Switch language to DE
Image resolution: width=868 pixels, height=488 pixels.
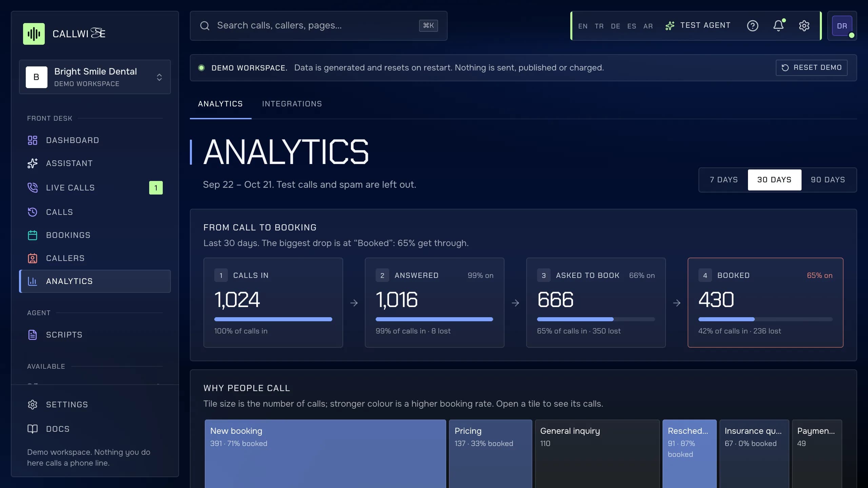pyautogui.click(x=615, y=26)
